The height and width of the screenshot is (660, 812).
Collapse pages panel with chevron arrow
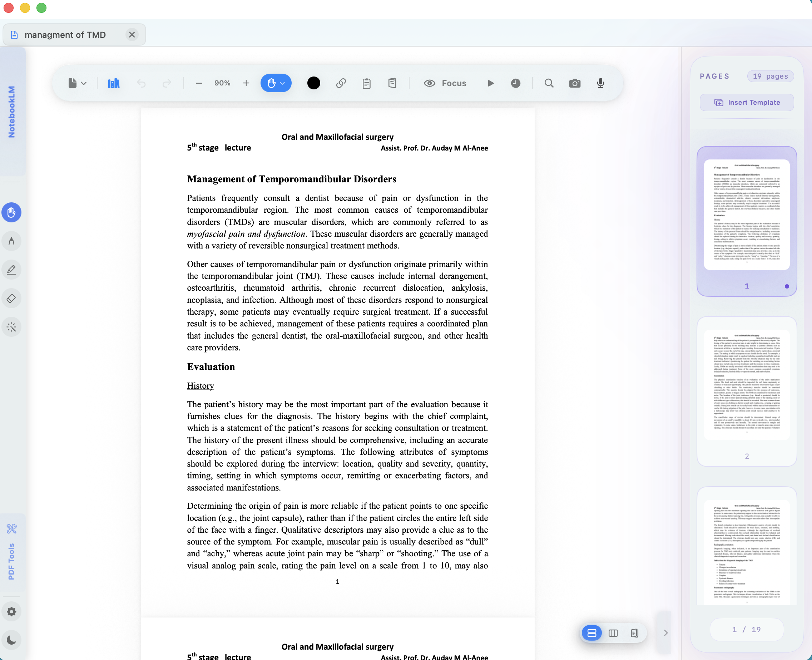(x=665, y=633)
